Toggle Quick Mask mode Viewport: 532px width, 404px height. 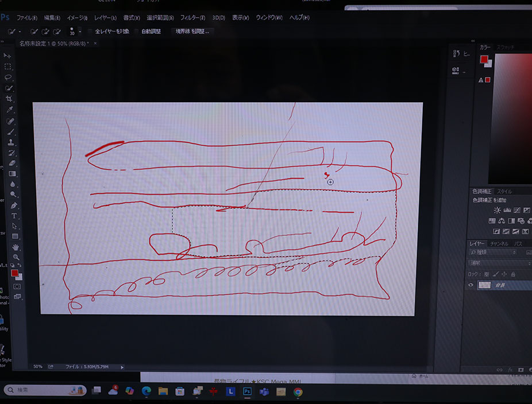[x=17, y=287]
